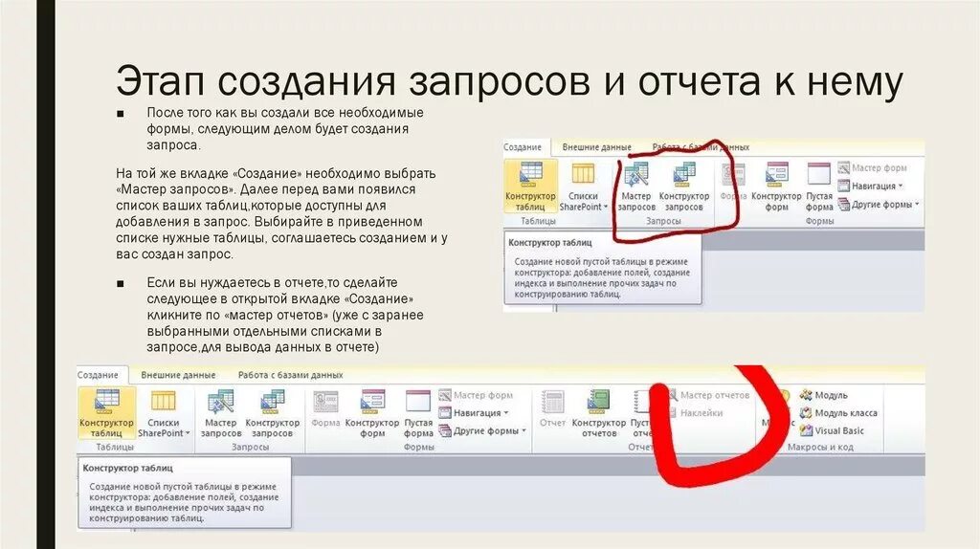
Task: Select Мастер форм in lower ribbon screenshot
Action: (x=476, y=395)
